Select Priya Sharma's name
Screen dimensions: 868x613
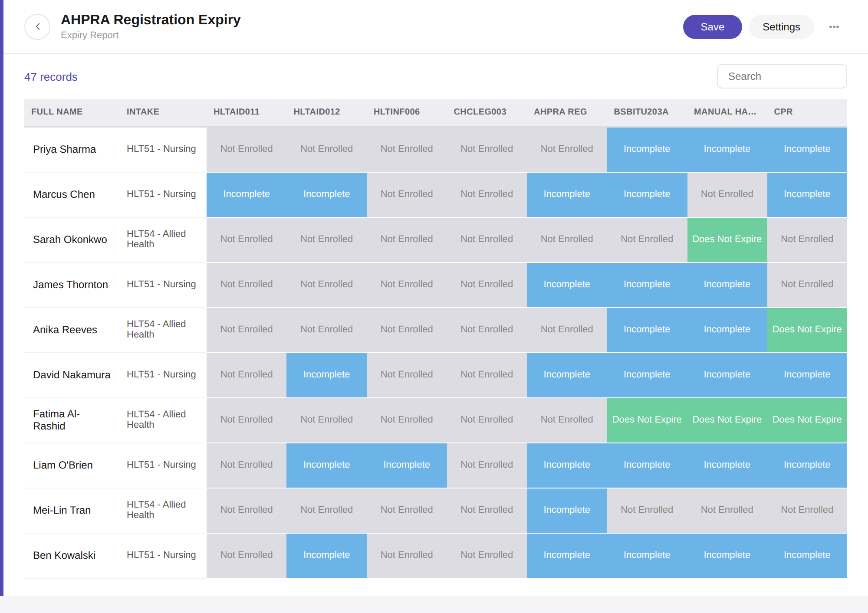65,149
